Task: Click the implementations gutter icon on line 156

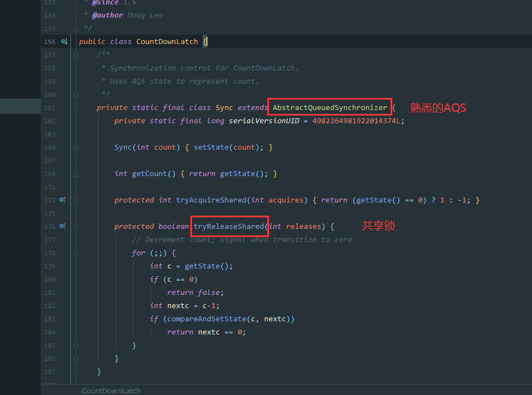Action: [x=64, y=41]
